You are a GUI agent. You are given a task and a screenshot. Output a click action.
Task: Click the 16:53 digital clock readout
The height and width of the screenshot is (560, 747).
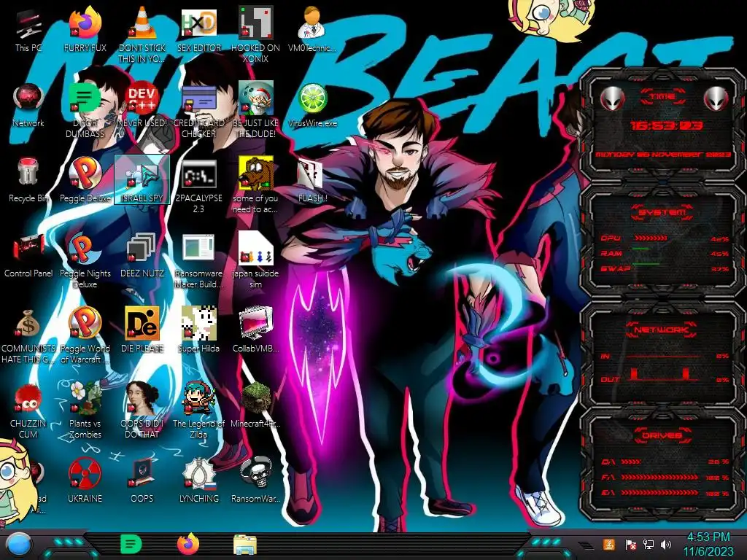pos(665,125)
